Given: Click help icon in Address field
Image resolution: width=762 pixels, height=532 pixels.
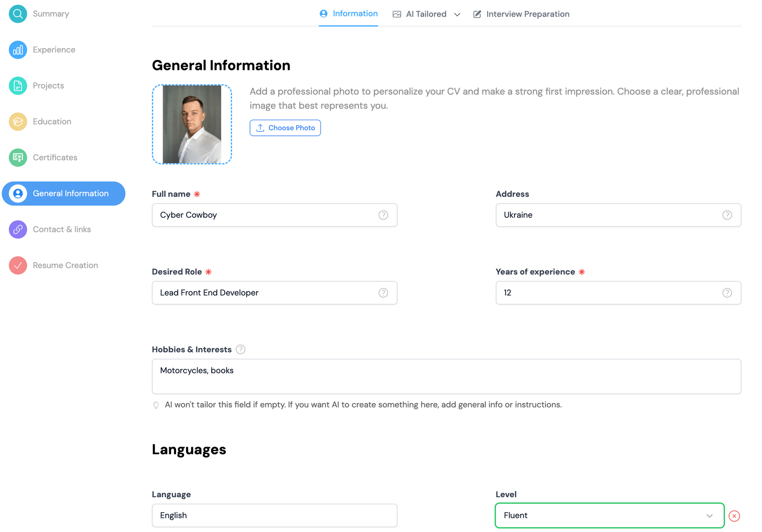Looking at the screenshot, I should click(x=727, y=215).
